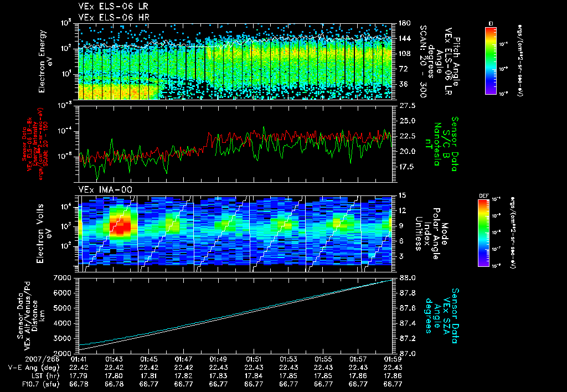Click the 87.4 SZA degrees tick label
This screenshot has height=392, width=567.
408,323
